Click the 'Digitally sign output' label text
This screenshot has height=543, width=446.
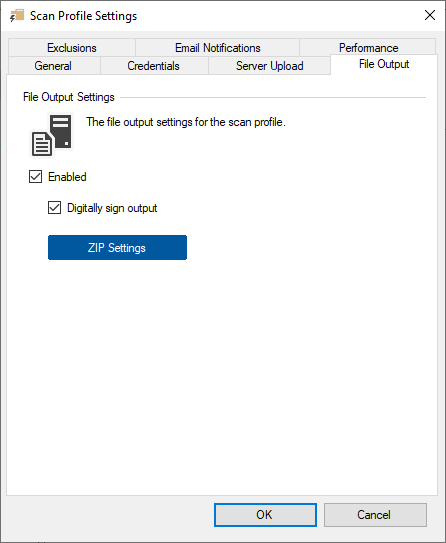coord(112,208)
